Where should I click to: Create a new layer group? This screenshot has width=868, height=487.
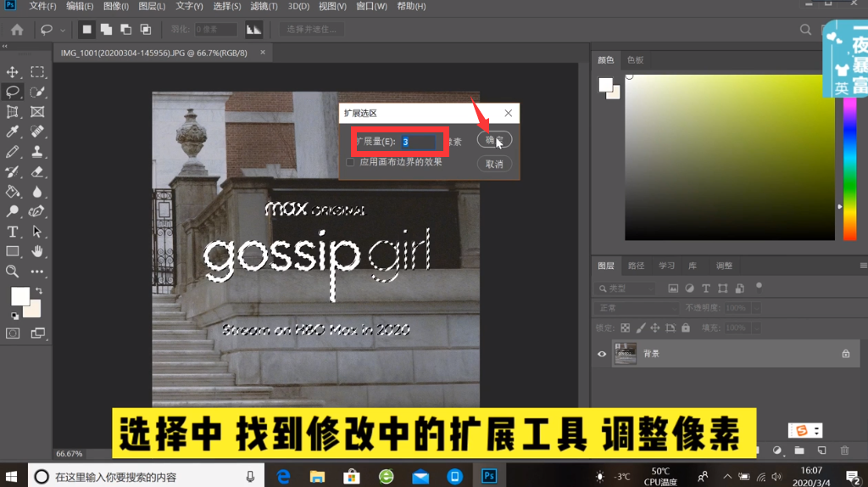(799, 451)
